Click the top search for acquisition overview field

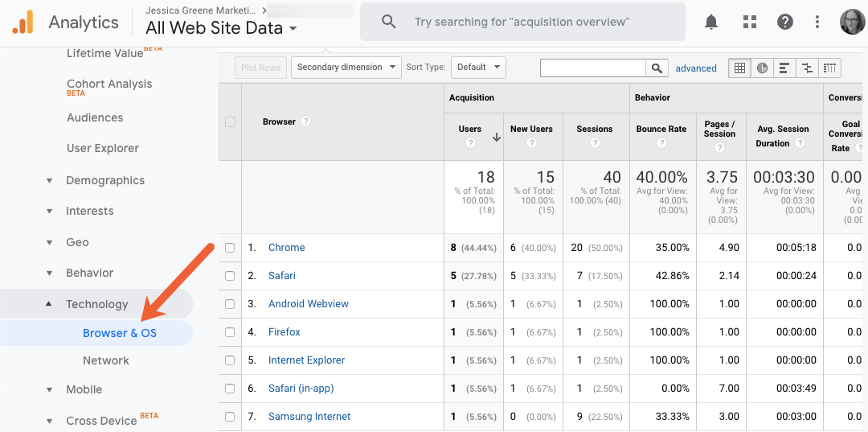522,22
